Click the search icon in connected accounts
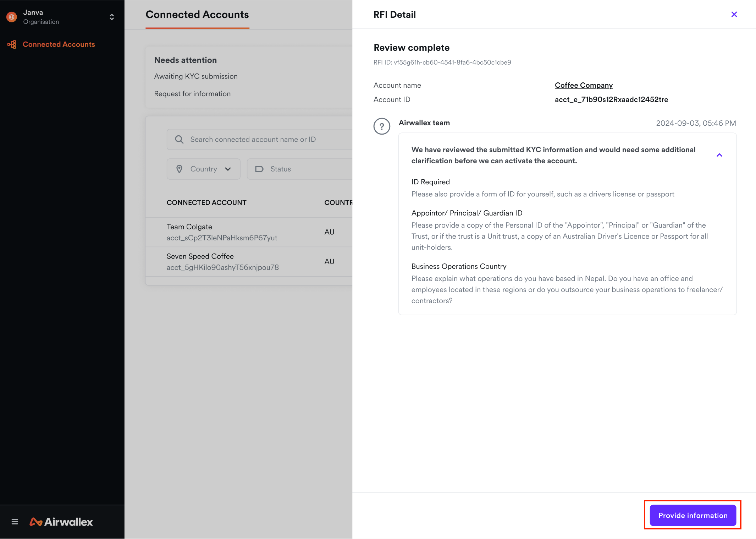Viewport: 756px width, 539px height. 180,139
